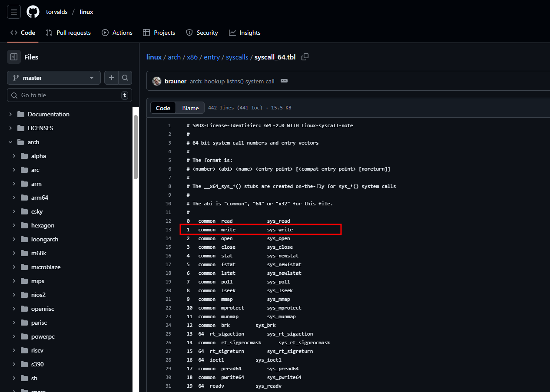Screen dimensions: 550x392
Task: Click the LICENSES folder icon
Action: click(21, 128)
